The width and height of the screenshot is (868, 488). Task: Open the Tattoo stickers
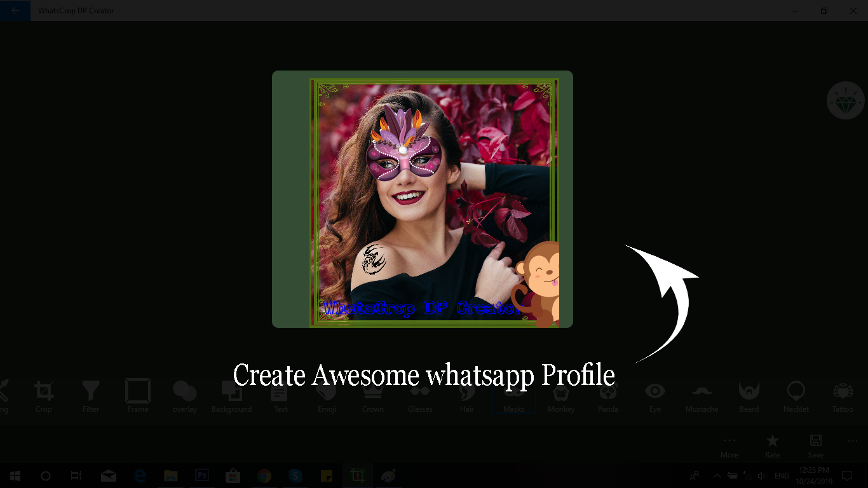click(x=843, y=397)
